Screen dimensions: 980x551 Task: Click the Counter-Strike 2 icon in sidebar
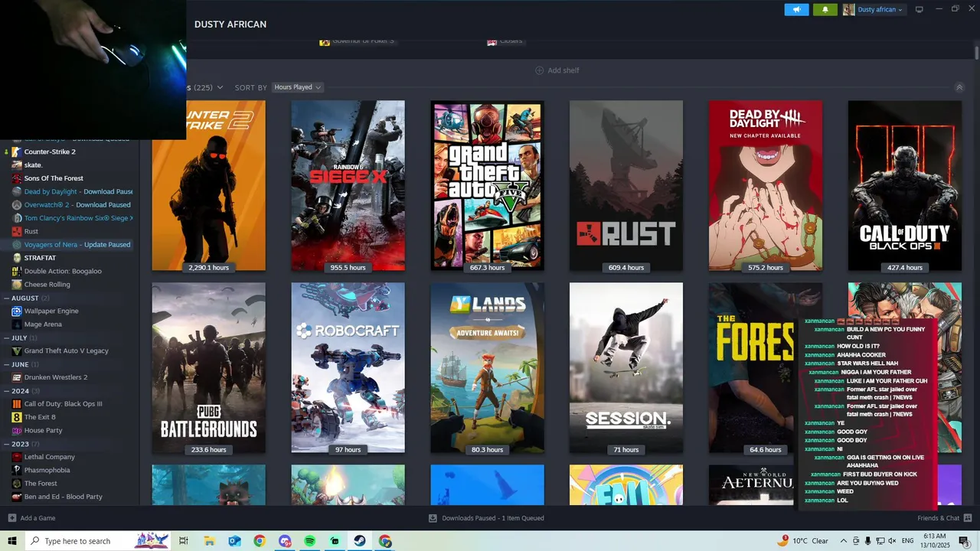pos(17,152)
